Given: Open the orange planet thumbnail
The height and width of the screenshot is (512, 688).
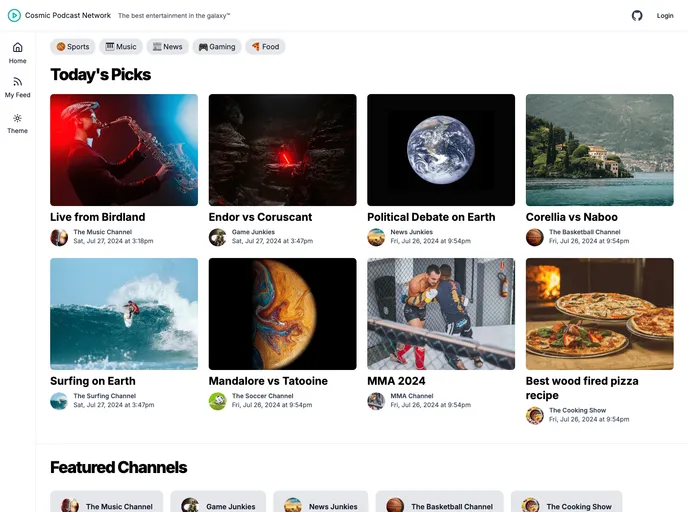Looking at the screenshot, I should tap(283, 314).
